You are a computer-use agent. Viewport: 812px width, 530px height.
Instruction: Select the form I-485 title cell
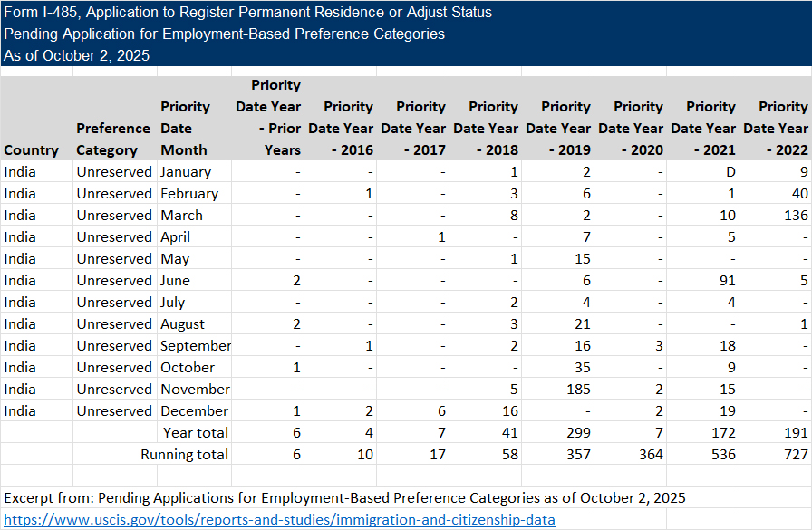(248, 13)
